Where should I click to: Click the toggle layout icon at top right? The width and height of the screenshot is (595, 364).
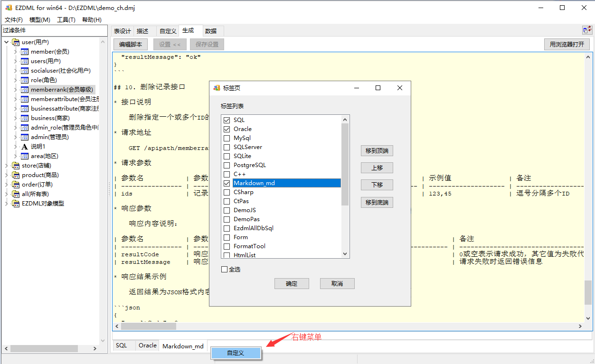(587, 30)
